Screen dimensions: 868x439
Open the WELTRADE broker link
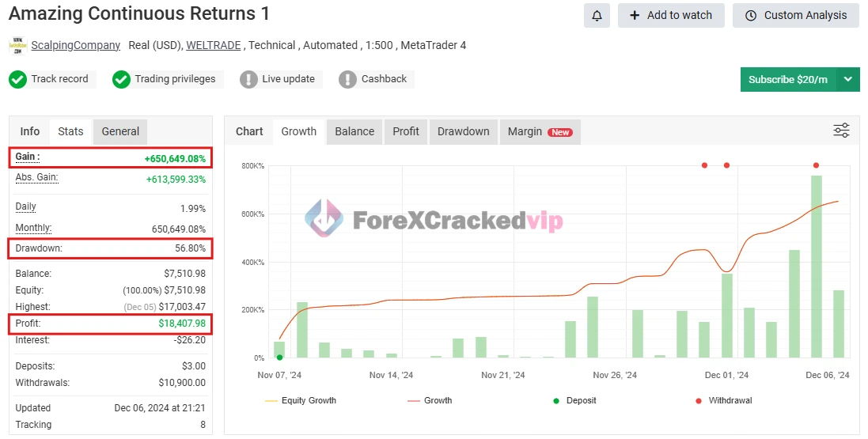(x=214, y=45)
